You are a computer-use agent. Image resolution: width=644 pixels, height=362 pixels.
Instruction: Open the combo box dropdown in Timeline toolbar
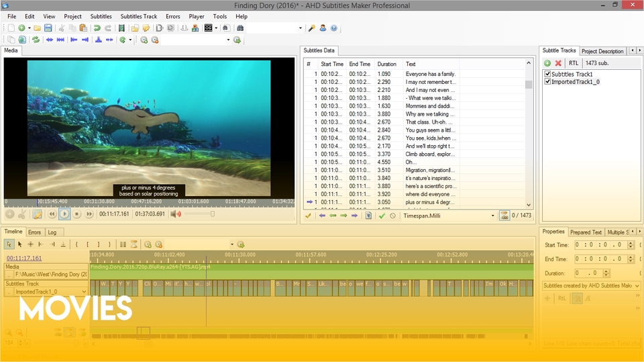(231, 244)
